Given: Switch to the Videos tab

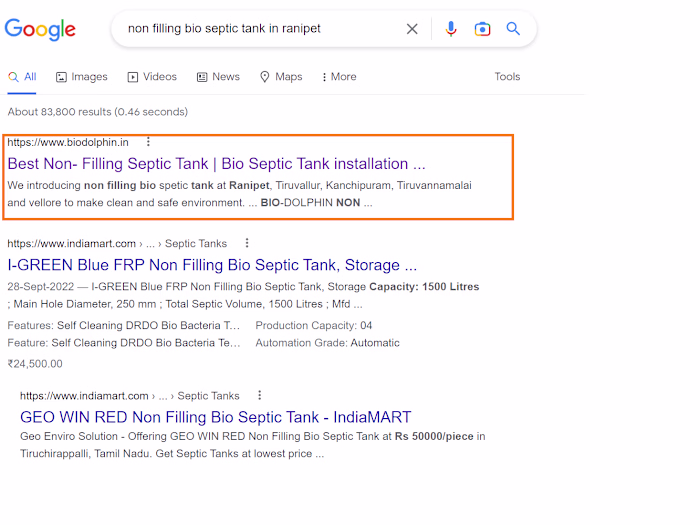Looking at the screenshot, I should [x=152, y=77].
